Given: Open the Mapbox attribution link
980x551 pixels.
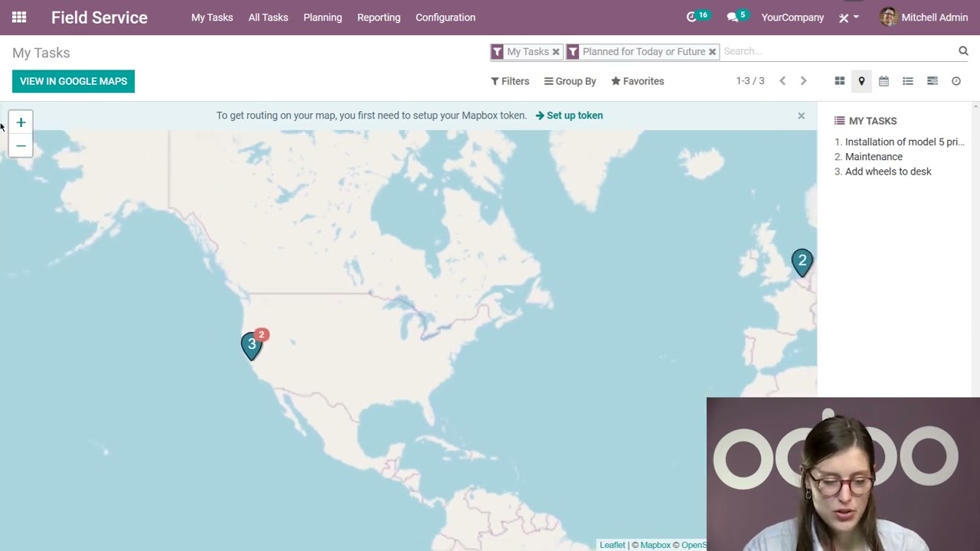Looking at the screenshot, I should (655, 545).
